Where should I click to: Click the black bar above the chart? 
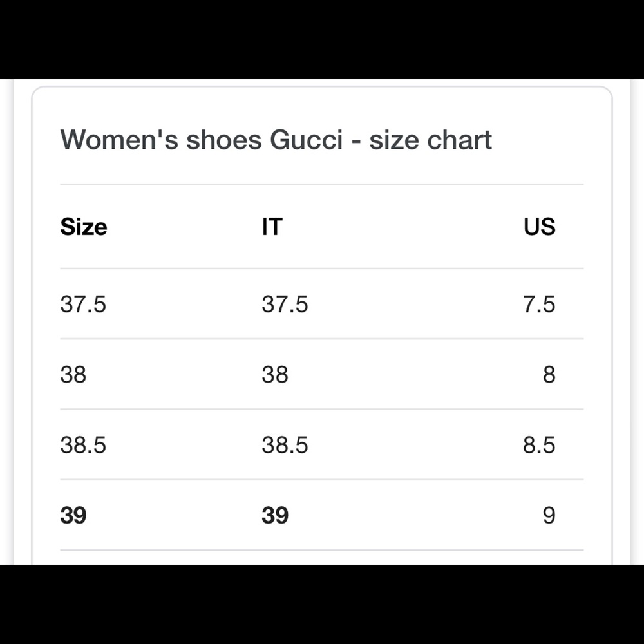(x=322, y=39)
